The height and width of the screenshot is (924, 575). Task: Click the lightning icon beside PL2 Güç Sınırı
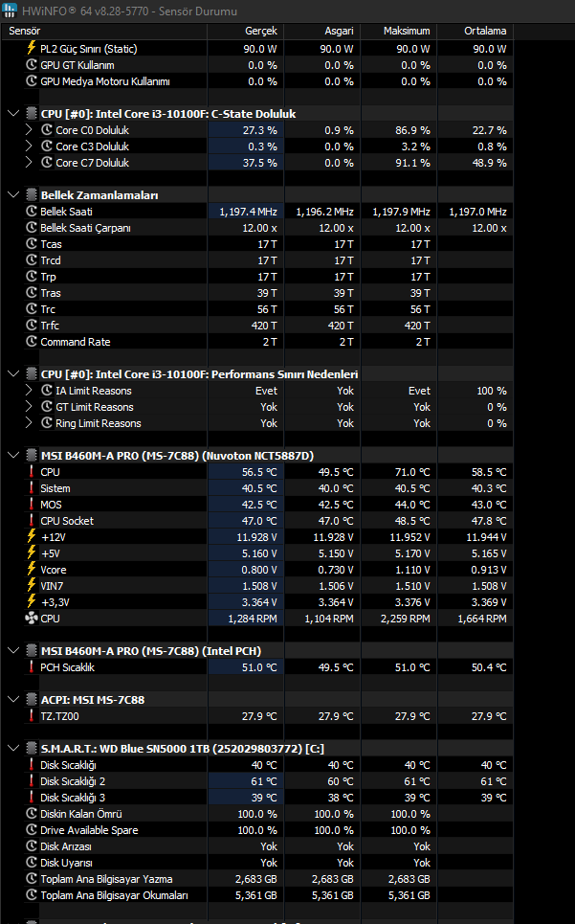[x=32, y=48]
